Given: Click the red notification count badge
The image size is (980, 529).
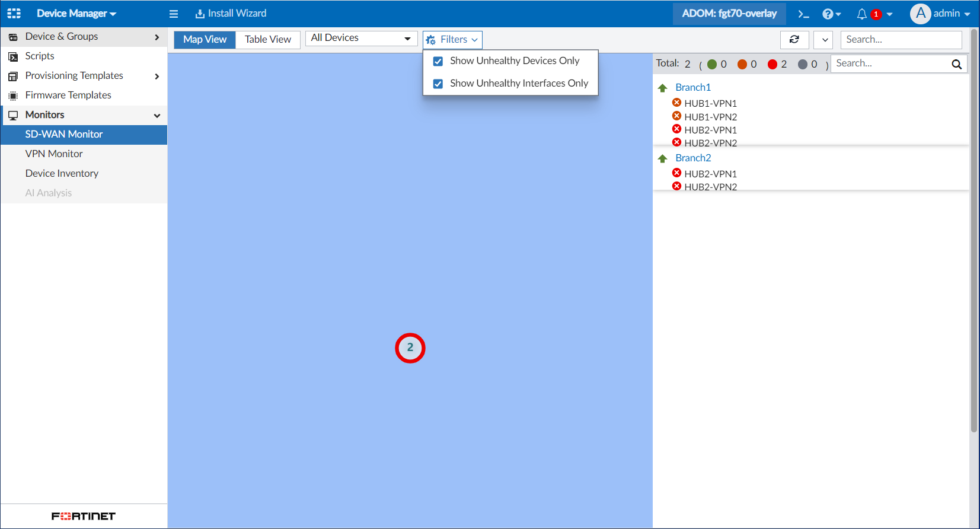Looking at the screenshot, I should point(876,14).
